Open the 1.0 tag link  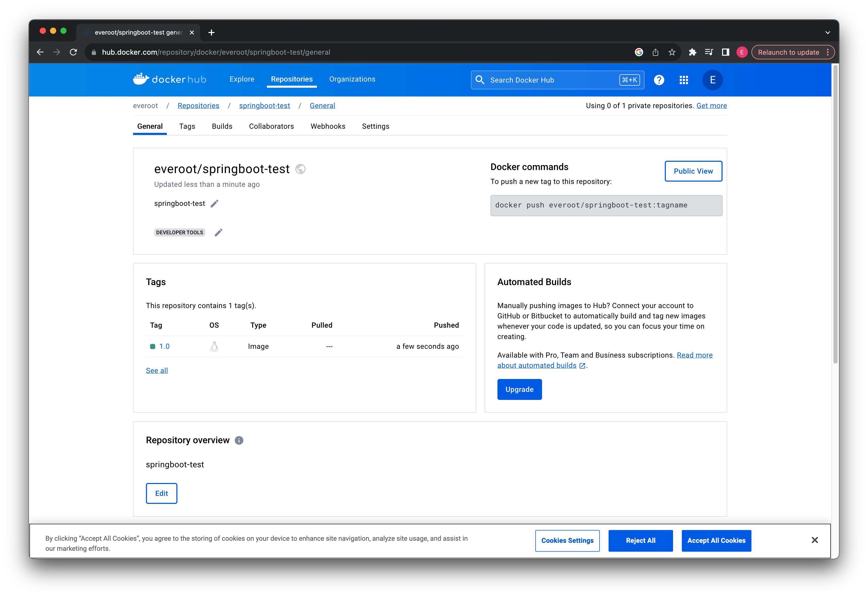pyautogui.click(x=165, y=346)
